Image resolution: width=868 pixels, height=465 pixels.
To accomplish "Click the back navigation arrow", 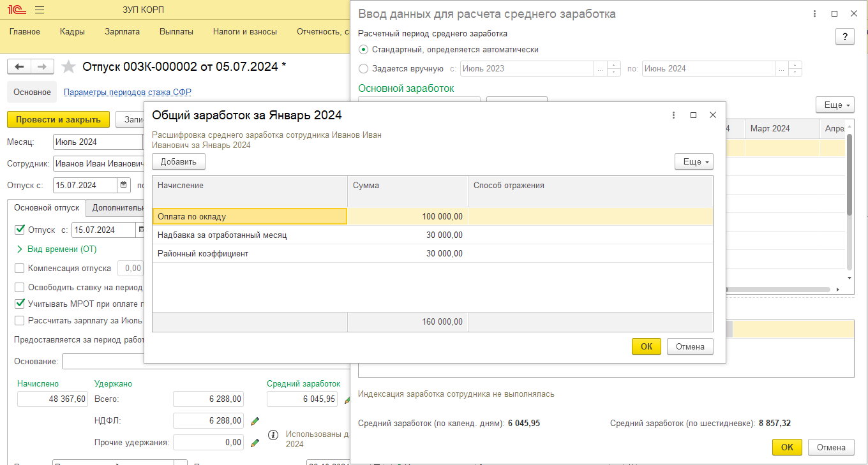I will click(19, 67).
